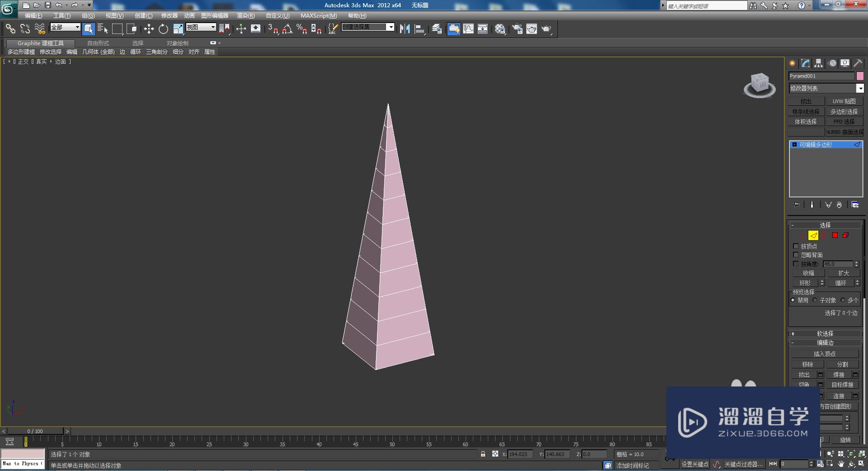Click the UVW 贴图 modifier button

point(844,101)
